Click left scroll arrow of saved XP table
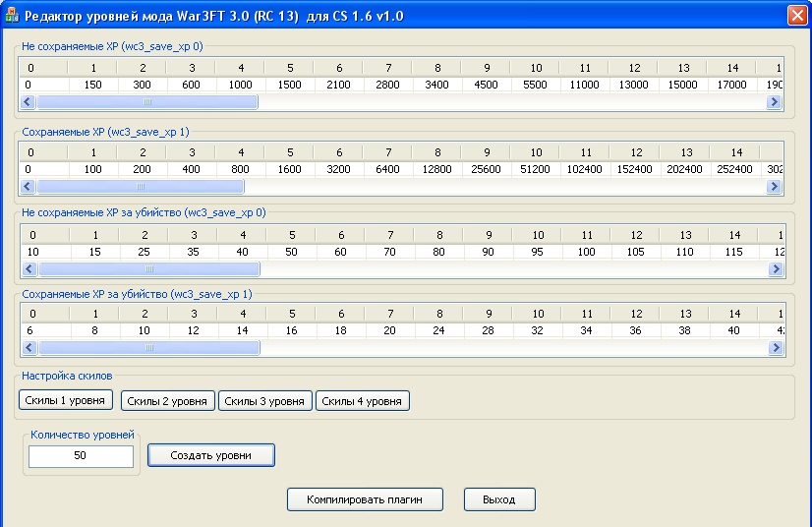 pyautogui.click(x=28, y=186)
